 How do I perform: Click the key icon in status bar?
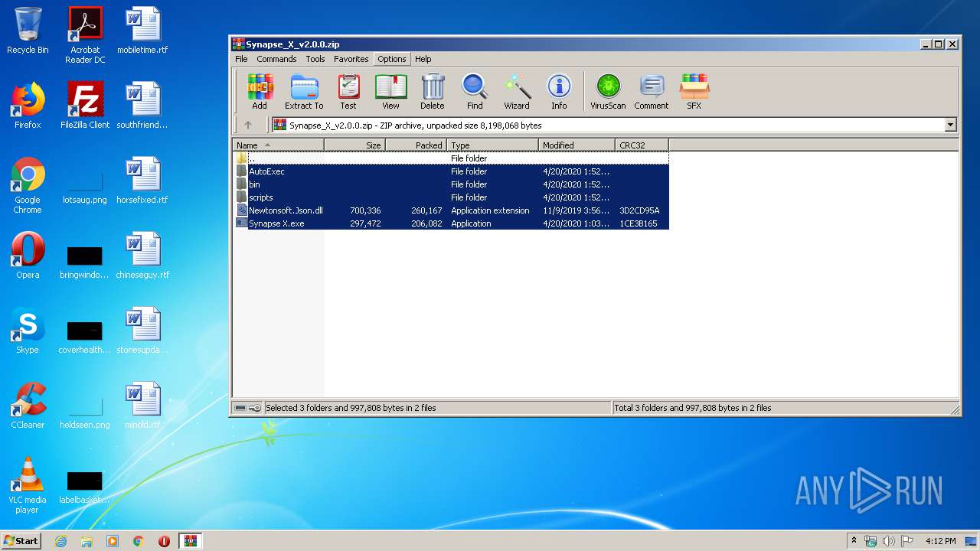point(255,408)
